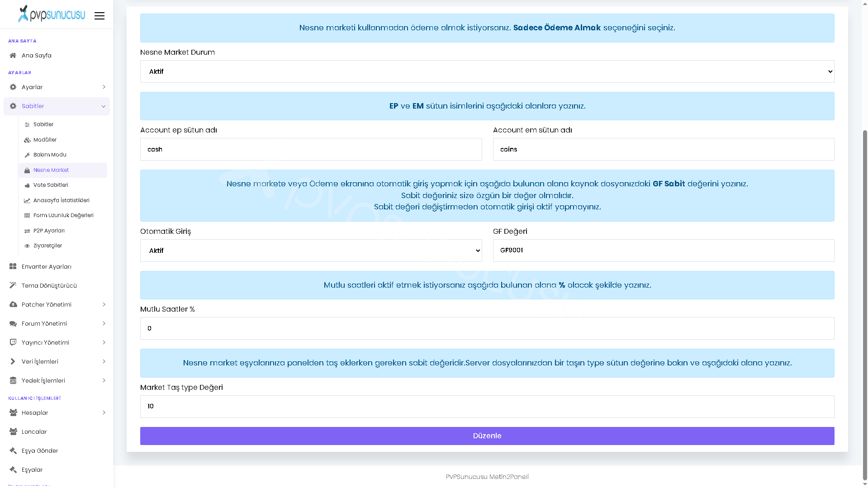This screenshot has height=488, width=868.
Task: Click the Eşya Gönder gavel icon
Action: (13, 451)
